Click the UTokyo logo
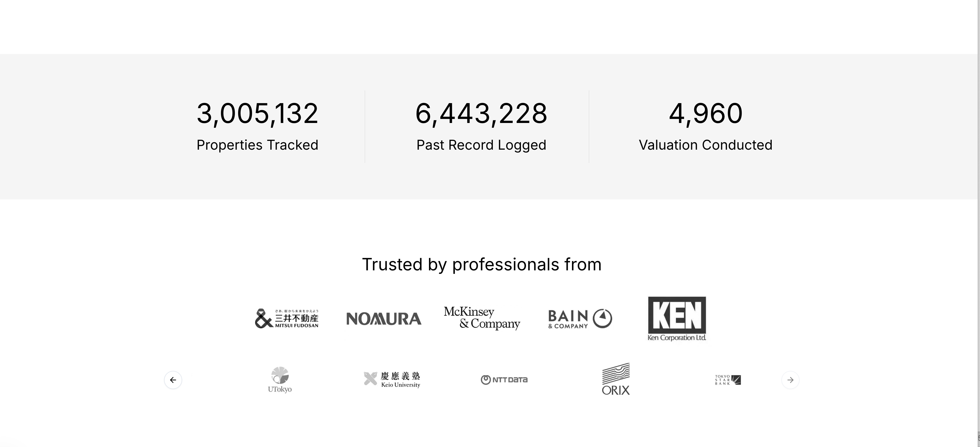Image resolution: width=980 pixels, height=447 pixels. click(x=280, y=380)
